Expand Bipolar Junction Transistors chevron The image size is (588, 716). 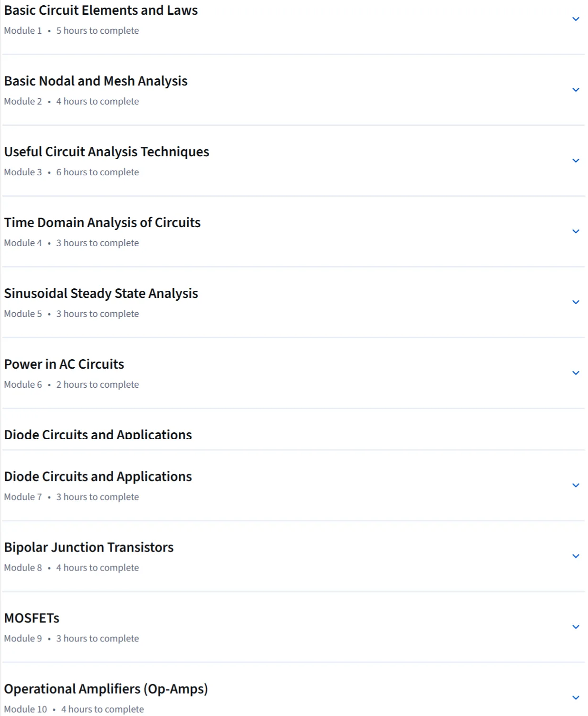point(576,556)
